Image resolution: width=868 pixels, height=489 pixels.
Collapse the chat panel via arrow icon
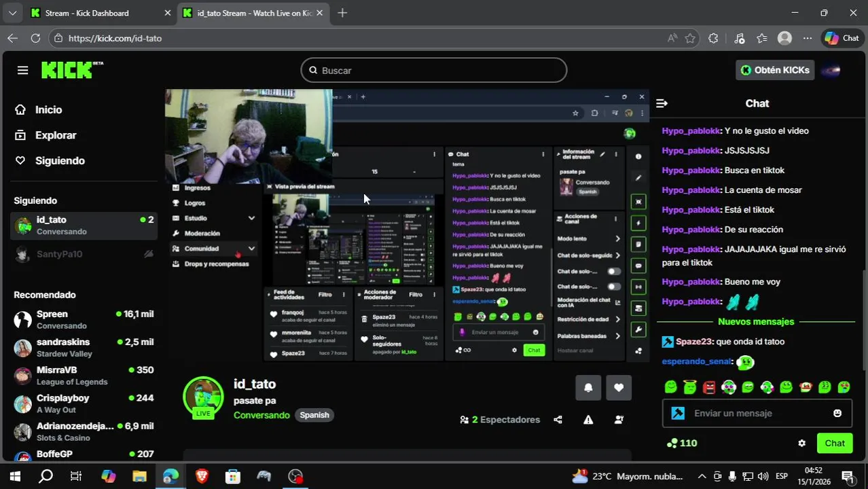(662, 103)
